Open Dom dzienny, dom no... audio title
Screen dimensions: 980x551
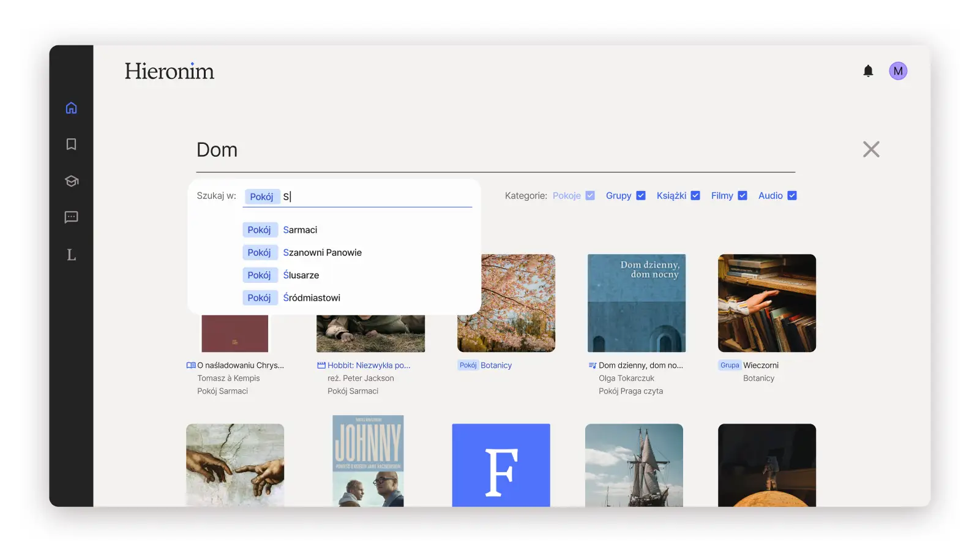coord(641,365)
